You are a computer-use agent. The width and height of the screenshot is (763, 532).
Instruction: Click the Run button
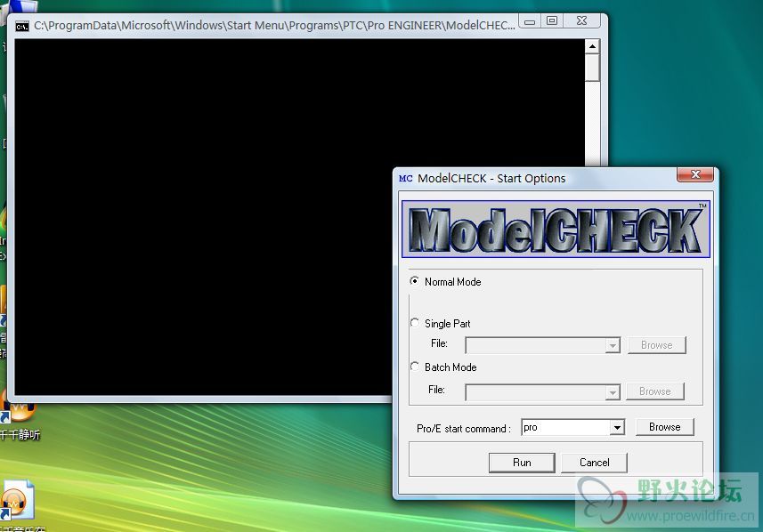click(522, 463)
